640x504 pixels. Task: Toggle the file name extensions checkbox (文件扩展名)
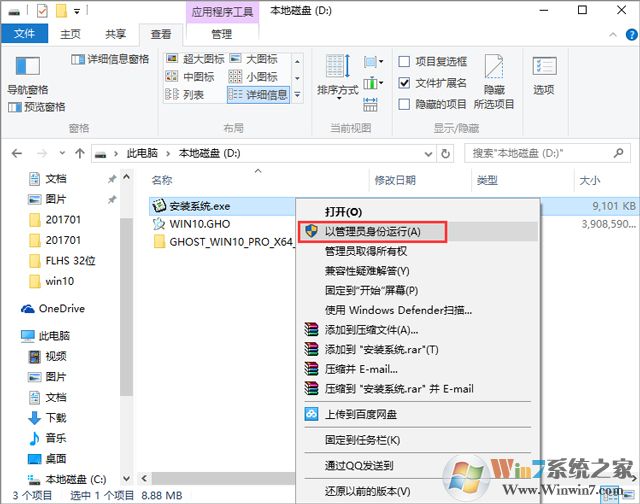[x=404, y=83]
